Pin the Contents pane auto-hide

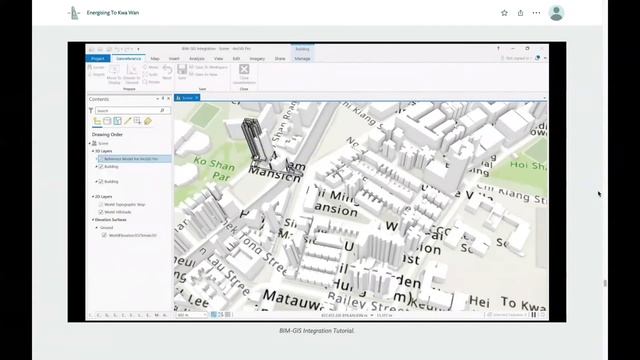[x=163, y=99]
